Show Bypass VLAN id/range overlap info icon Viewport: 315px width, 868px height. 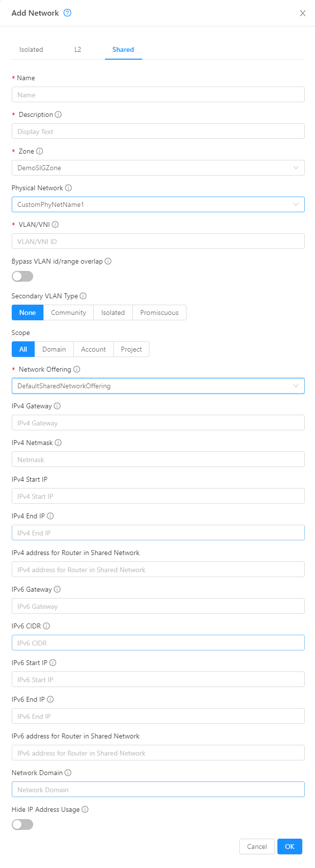coord(108,261)
